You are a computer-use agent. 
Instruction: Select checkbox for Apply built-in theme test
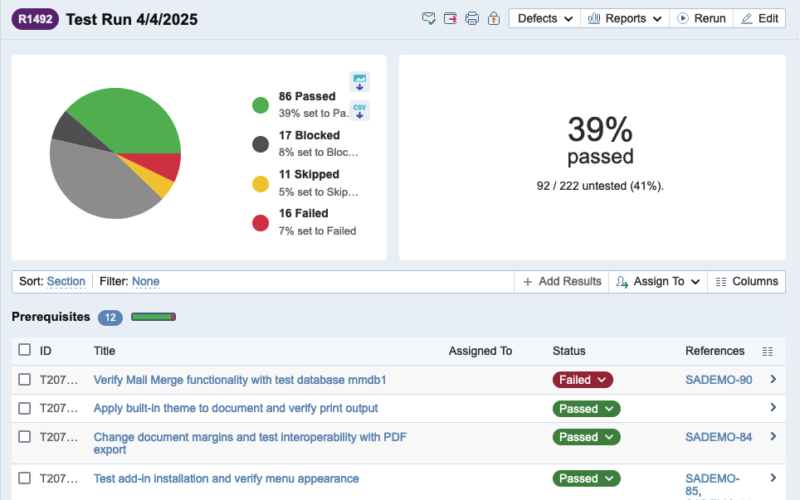(x=25, y=408)
